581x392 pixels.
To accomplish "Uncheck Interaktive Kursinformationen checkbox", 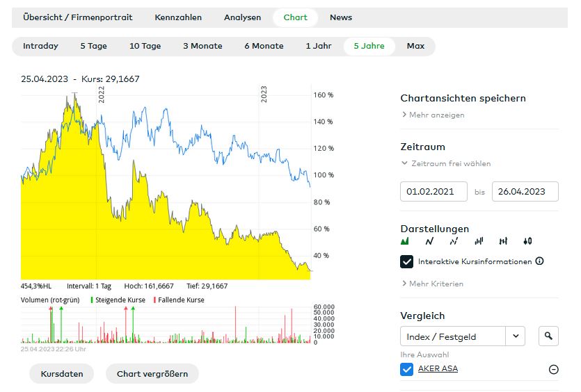I will (407, 261).
